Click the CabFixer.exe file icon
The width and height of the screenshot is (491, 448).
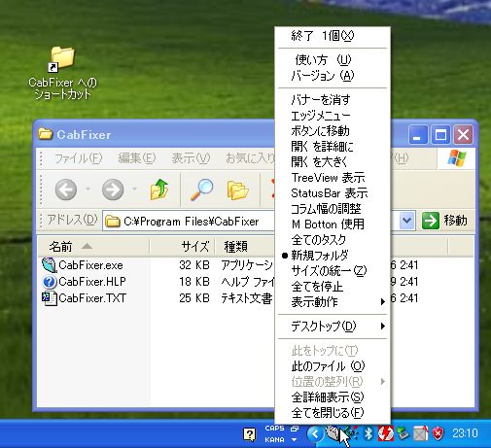(50, 265)
